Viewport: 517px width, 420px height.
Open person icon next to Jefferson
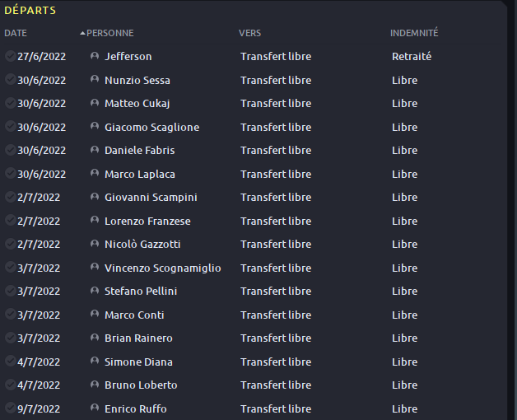[95, 56]
